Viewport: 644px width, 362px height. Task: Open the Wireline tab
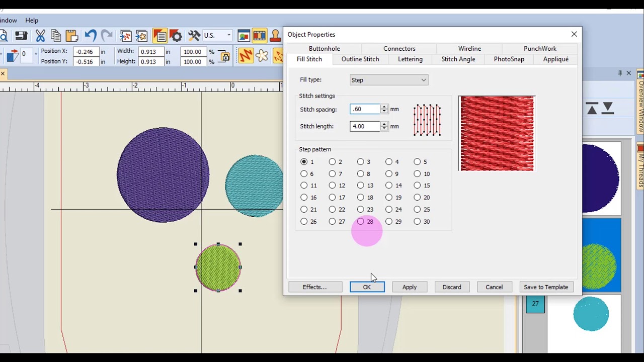(x=469, y=49)
